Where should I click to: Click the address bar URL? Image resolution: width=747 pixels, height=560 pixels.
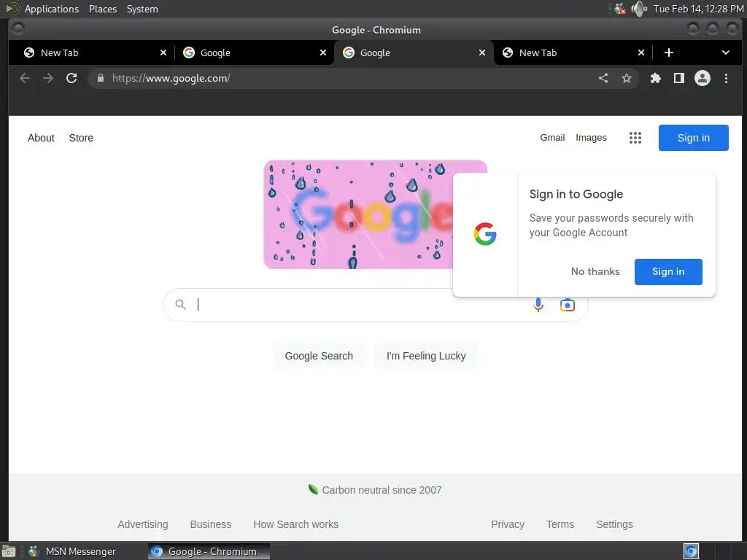click(171, 78)
